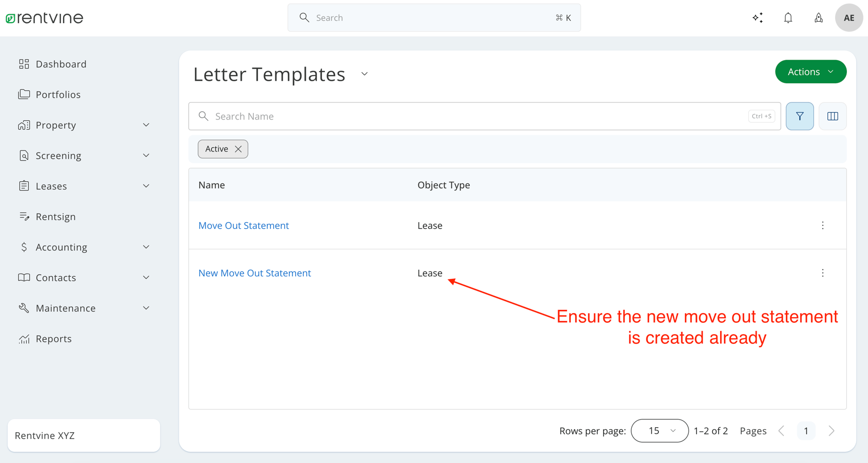
Task: Open the filter funnel button
Action: 799,116
